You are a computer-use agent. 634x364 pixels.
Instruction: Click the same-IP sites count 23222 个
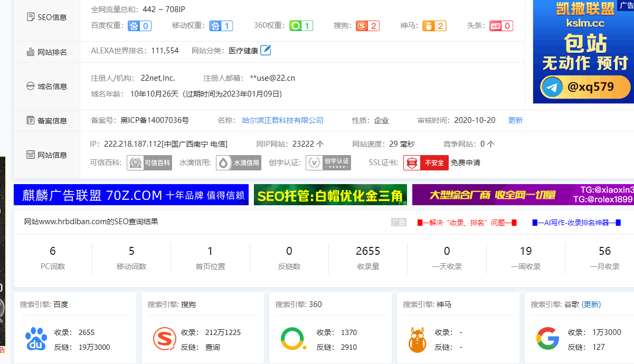pos(308,144)
